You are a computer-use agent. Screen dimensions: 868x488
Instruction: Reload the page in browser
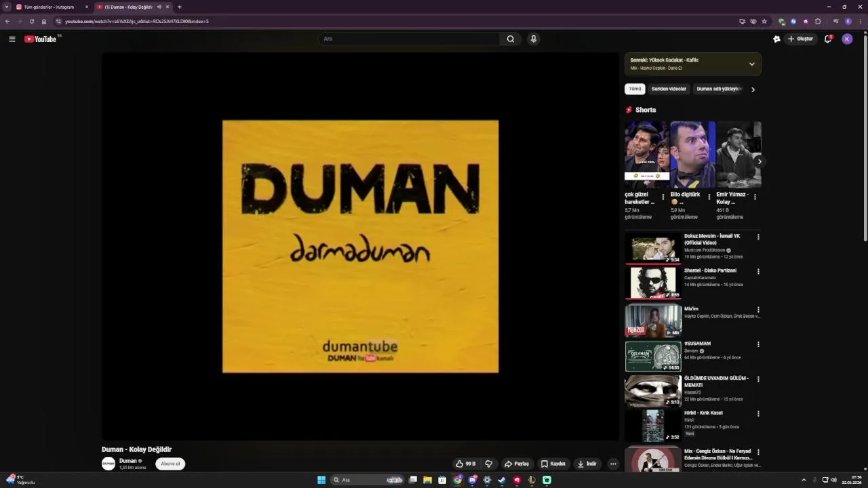[x=31, y=21]
